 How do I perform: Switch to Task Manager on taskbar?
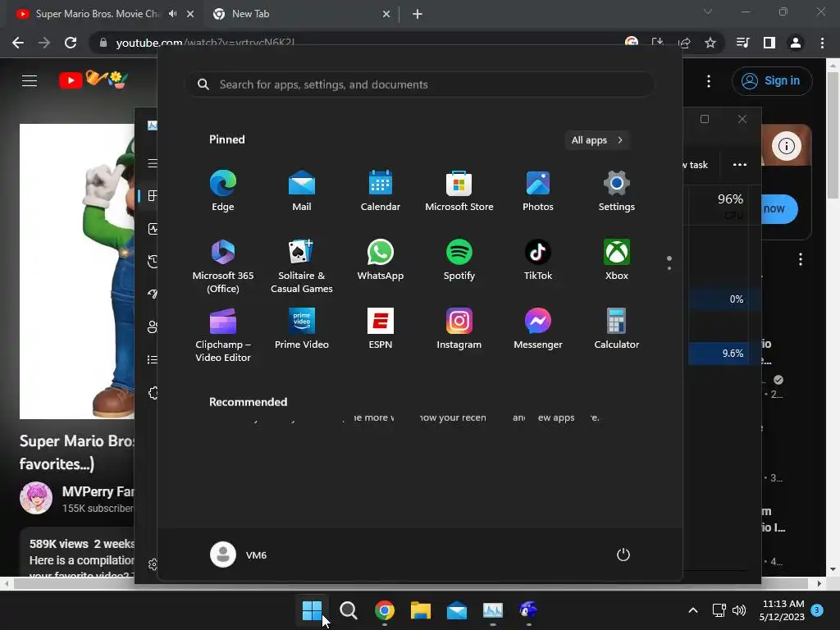[493, 609]
